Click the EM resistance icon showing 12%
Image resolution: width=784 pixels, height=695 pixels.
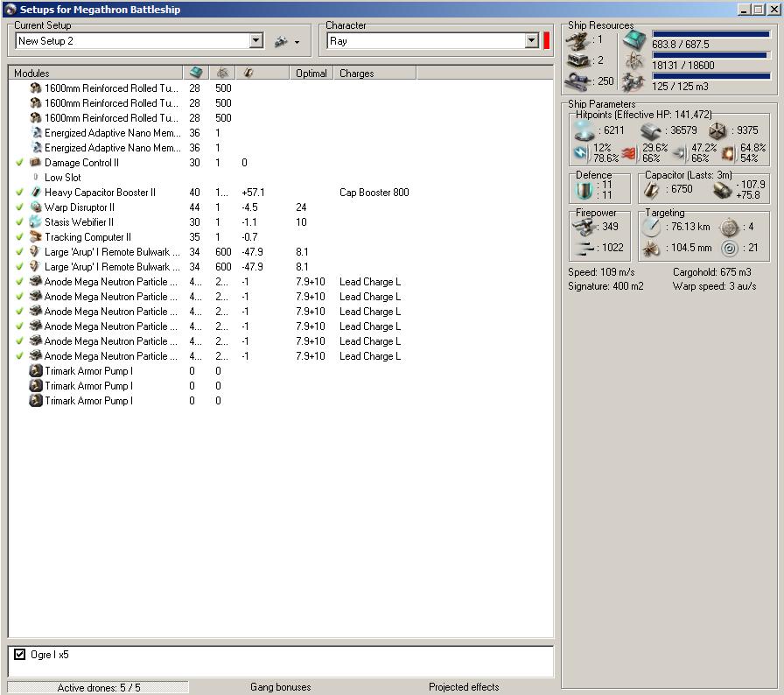pos(581,153)
